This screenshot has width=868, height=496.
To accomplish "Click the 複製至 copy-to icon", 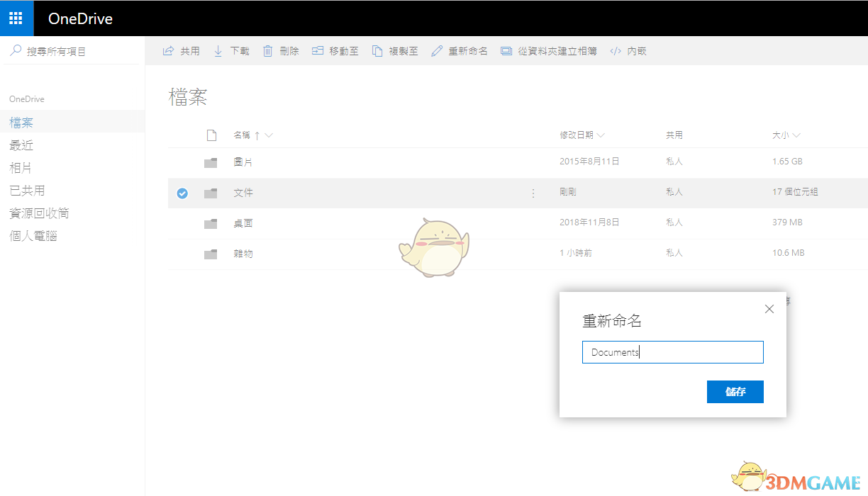I will point(377,51).
